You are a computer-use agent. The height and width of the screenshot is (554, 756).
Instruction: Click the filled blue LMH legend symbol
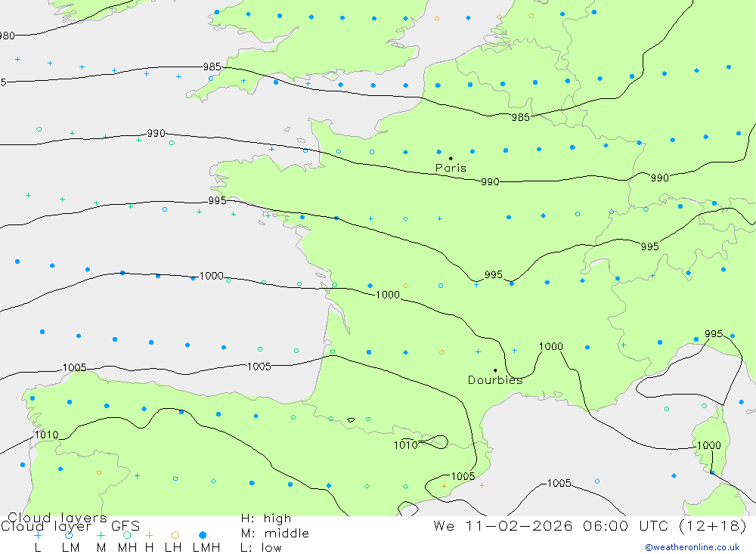click(x=203, y=535)
